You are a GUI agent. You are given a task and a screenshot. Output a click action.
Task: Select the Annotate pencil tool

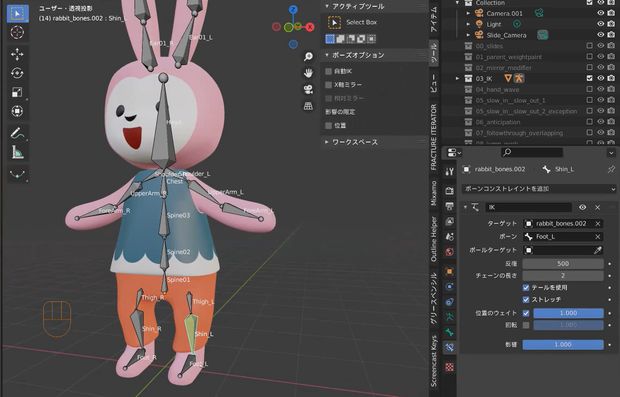pyautogui.click(x=17, y=133)
